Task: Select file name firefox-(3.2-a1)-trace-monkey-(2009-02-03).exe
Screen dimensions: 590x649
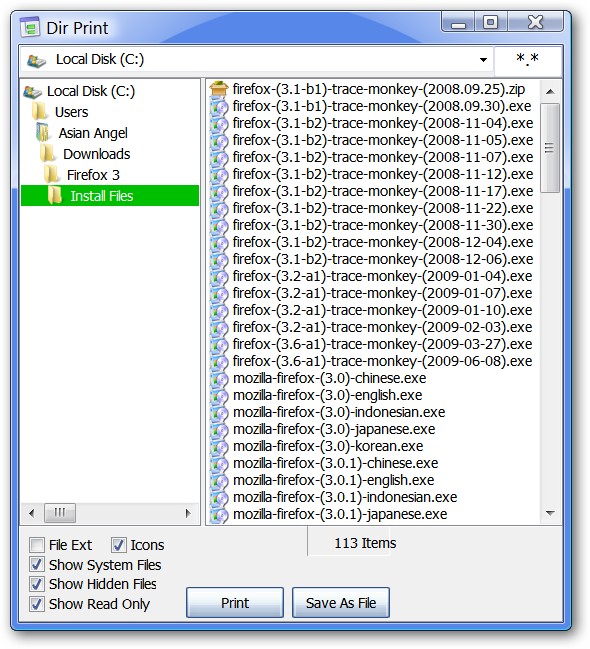Action: [383, 327]
